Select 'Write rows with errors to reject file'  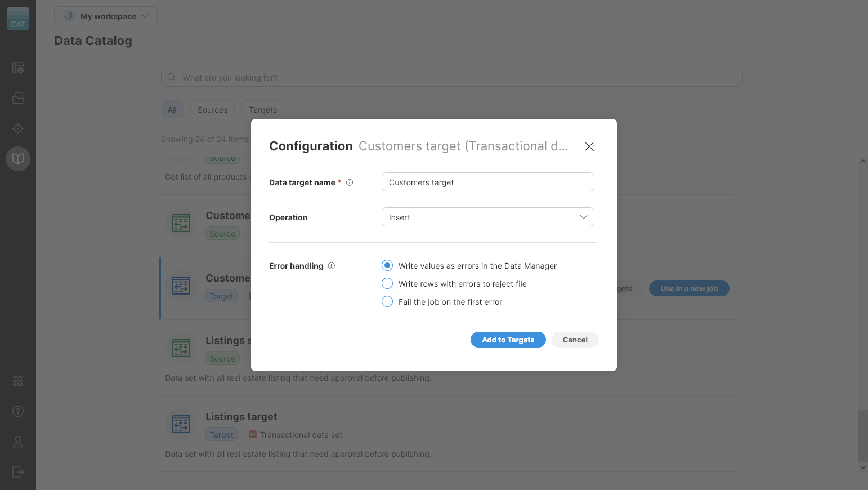[x=387, y=283]
